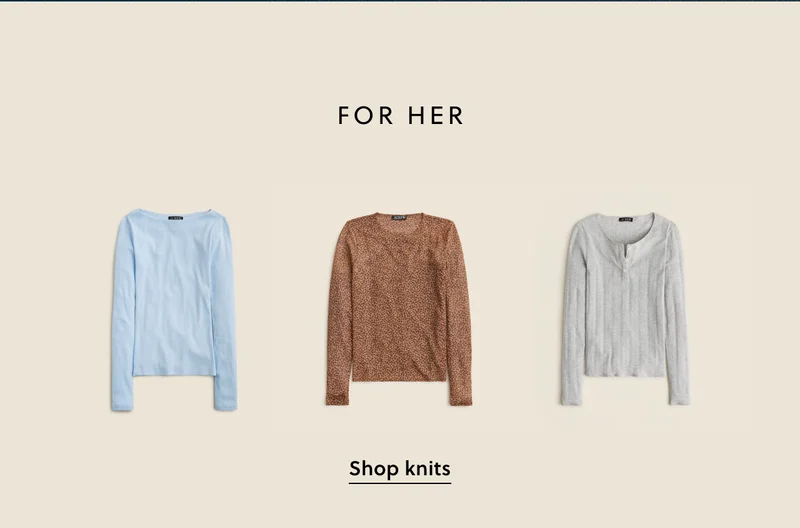Click the bottom hem of gray henley
The width and height of the screenshot is (800, 528).
pyautogui.click(x=625, y=374)
